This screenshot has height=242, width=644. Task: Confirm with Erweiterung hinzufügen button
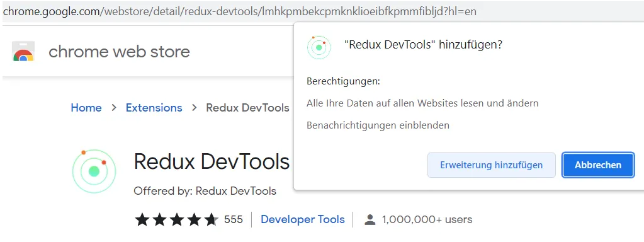pyautogui.click(x=491, y=165)
